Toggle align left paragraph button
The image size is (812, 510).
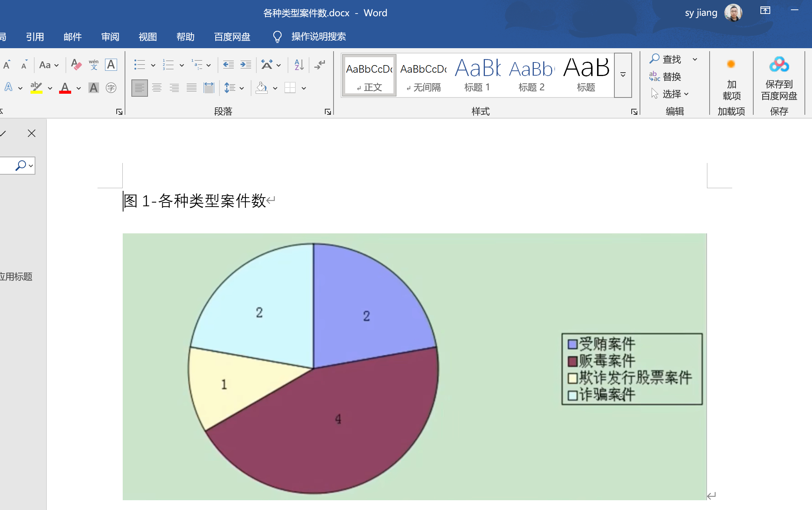pyautogui.click(x=139, y=88)
